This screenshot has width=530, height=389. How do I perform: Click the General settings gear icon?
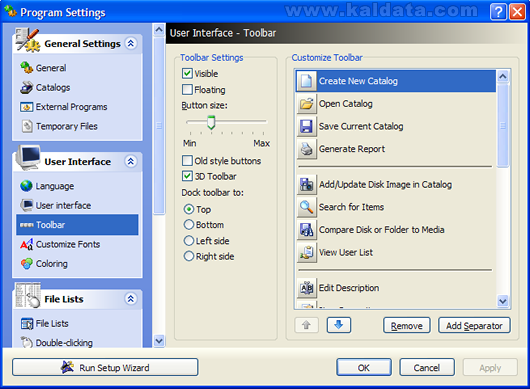tap(26, 68)
